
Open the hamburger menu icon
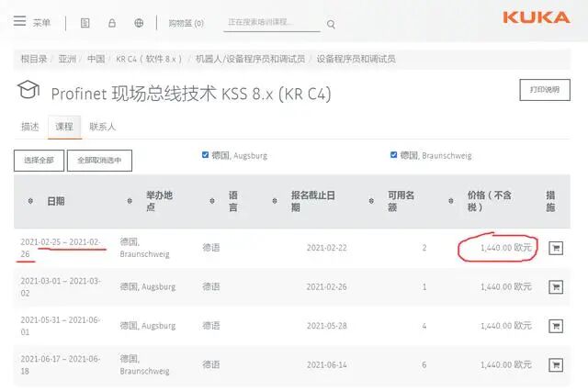click(x=19, y=21)
